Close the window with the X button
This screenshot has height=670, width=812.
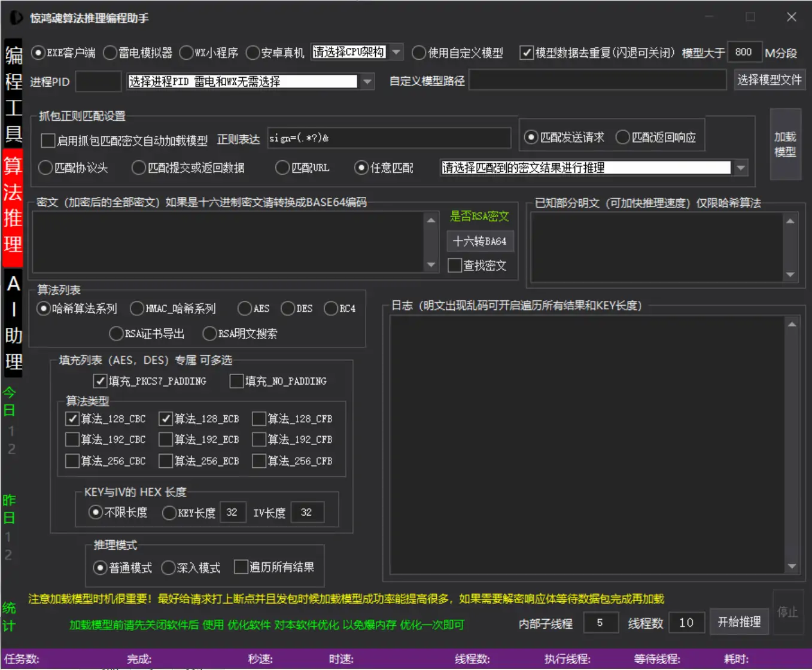(x=791, y=17)
